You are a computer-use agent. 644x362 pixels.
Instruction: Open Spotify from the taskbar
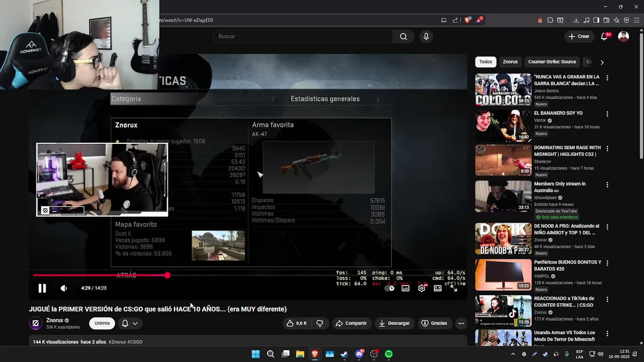click(x=389, y=354)
